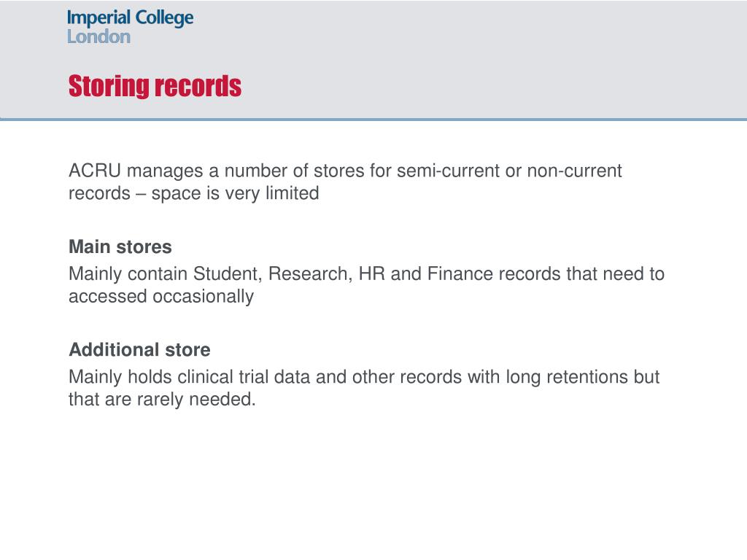
Task: Click the blue divider line under the header
Action: pyautogui.click(x=373, y=119)
